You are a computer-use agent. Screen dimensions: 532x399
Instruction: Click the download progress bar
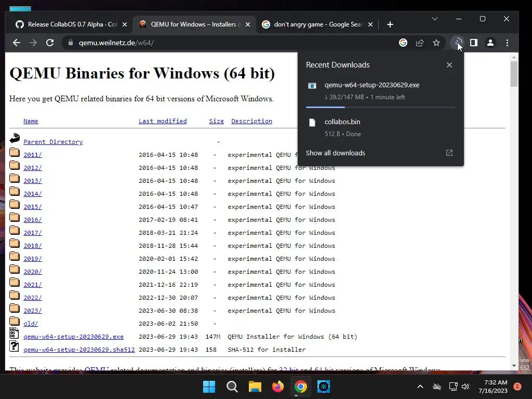[380, 107]
